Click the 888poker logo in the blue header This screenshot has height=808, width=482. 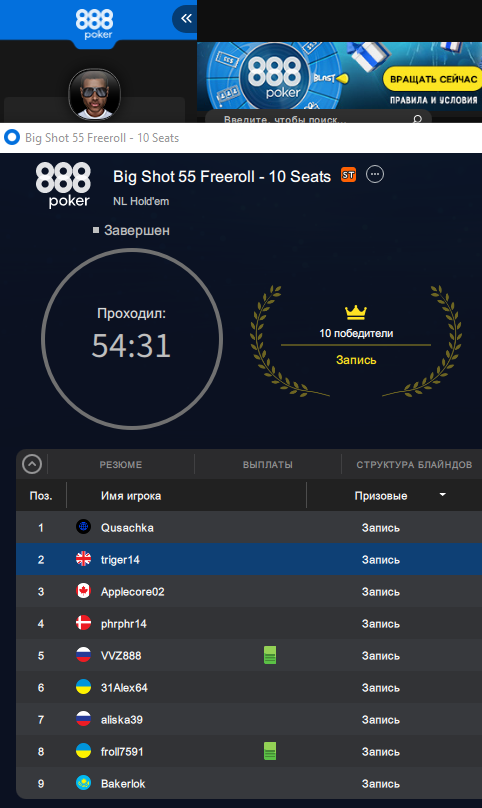tap(94, 24)
